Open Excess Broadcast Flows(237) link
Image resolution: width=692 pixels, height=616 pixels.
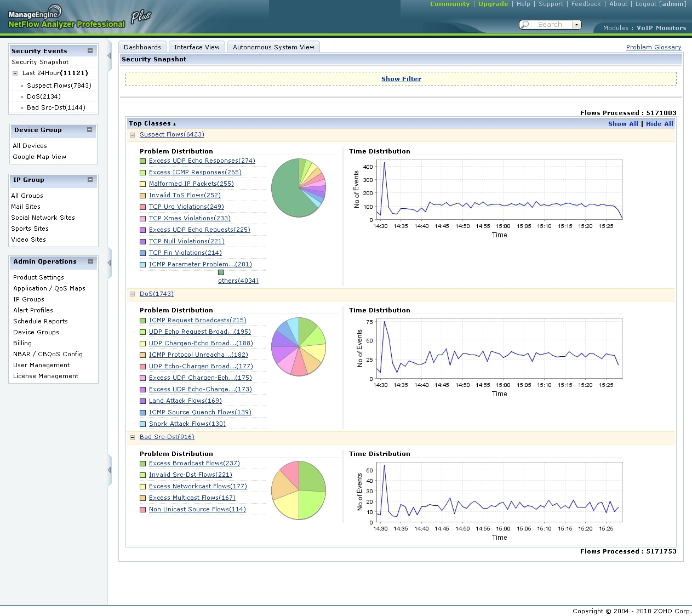point(195,463)
